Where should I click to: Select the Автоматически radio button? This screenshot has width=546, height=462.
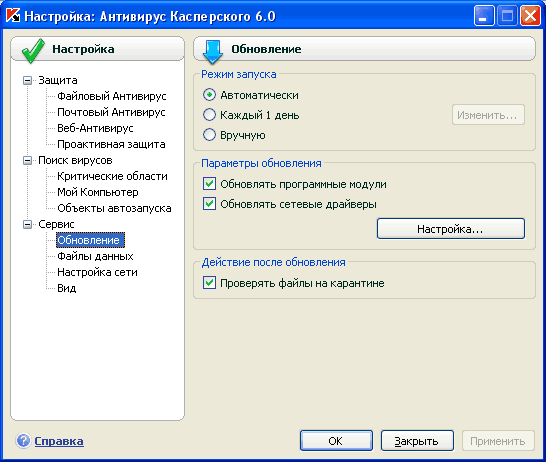[209, 95]
